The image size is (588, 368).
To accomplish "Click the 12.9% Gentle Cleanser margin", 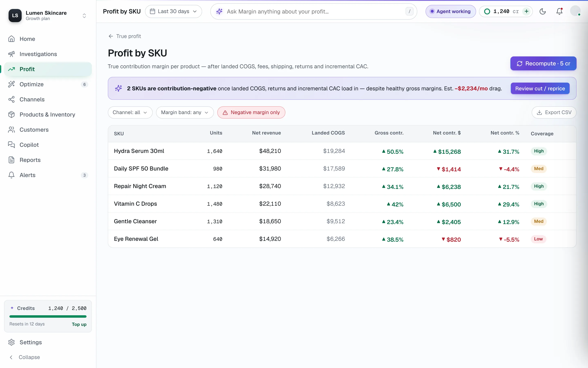I will [508, 222].
